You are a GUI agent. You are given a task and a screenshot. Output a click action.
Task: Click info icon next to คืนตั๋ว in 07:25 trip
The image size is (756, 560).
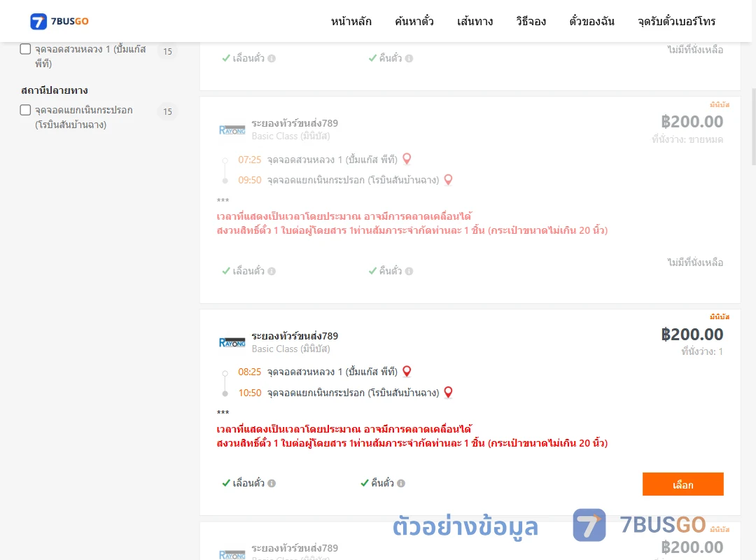(x=409, y=271)
